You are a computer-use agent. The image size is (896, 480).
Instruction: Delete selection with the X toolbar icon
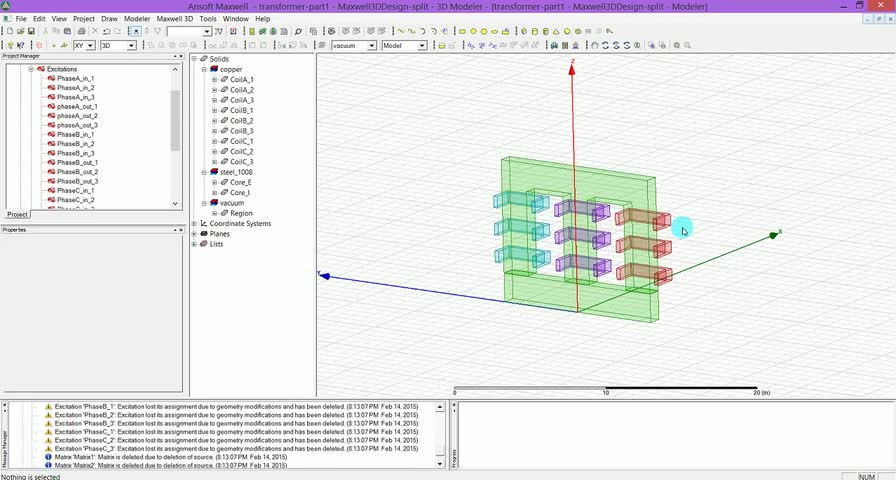(95, 31)
